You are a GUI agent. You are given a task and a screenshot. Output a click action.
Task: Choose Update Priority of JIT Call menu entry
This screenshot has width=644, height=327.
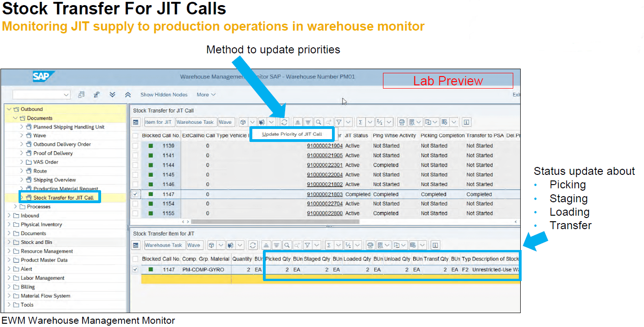tap(292, 134)
